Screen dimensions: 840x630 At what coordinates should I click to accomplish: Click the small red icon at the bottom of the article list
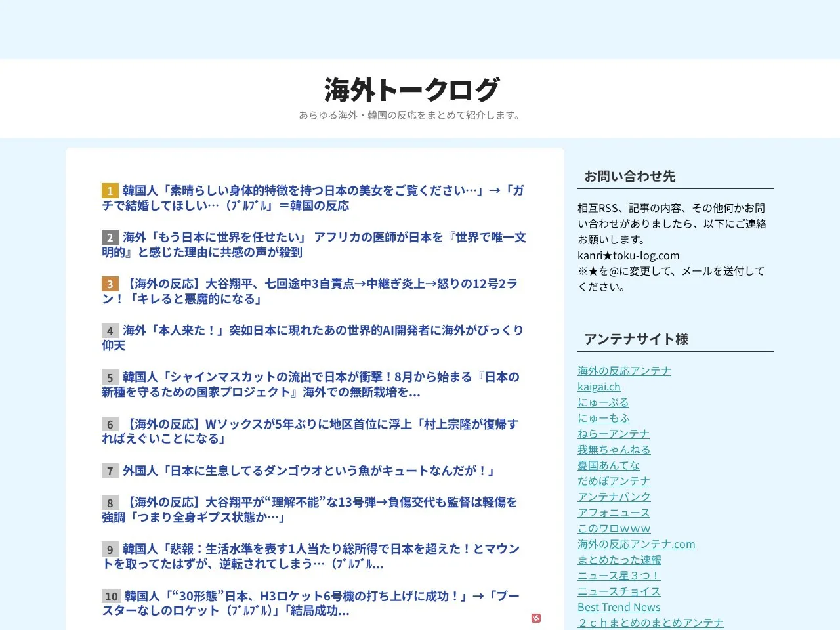click(536, 618)
